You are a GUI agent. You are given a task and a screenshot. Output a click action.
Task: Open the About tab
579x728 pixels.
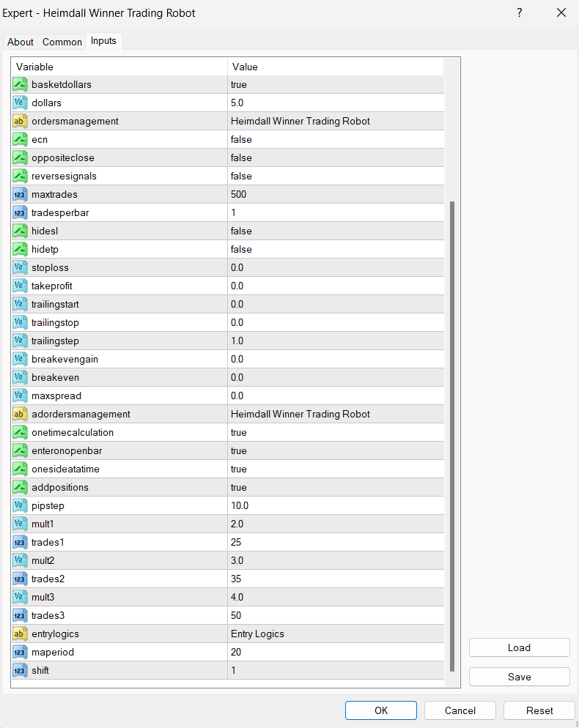click(21, 42)
